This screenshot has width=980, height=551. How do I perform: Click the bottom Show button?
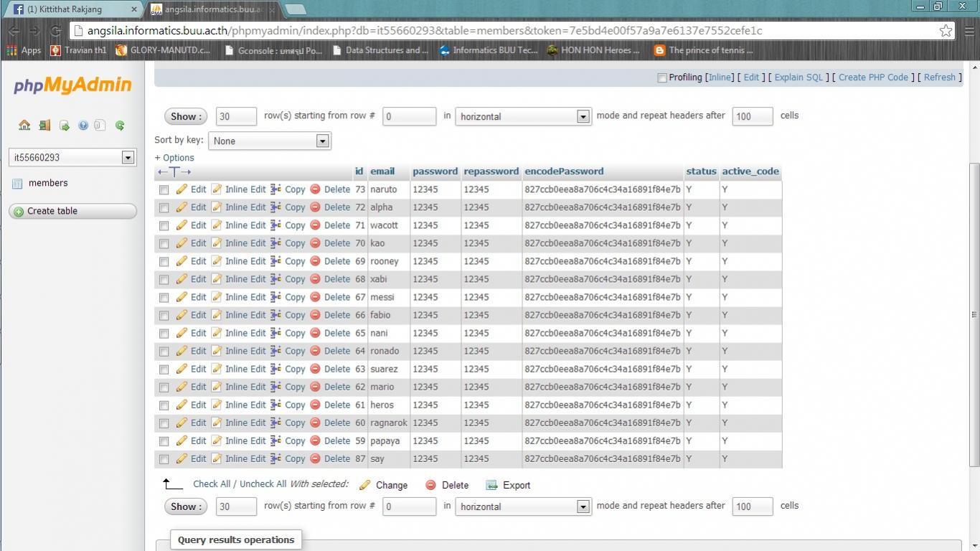coord(185,507)
